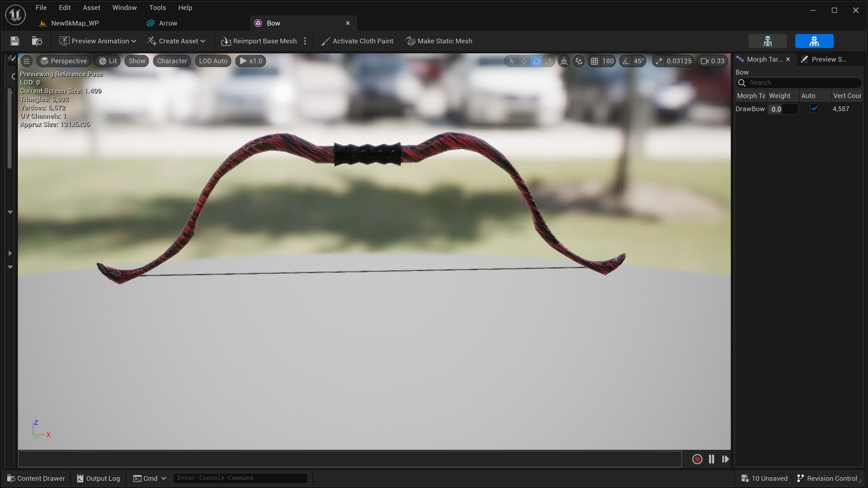The image size is (868, 488).
Task: Select the Rotate tool in viewport
Action: [536, 61]
